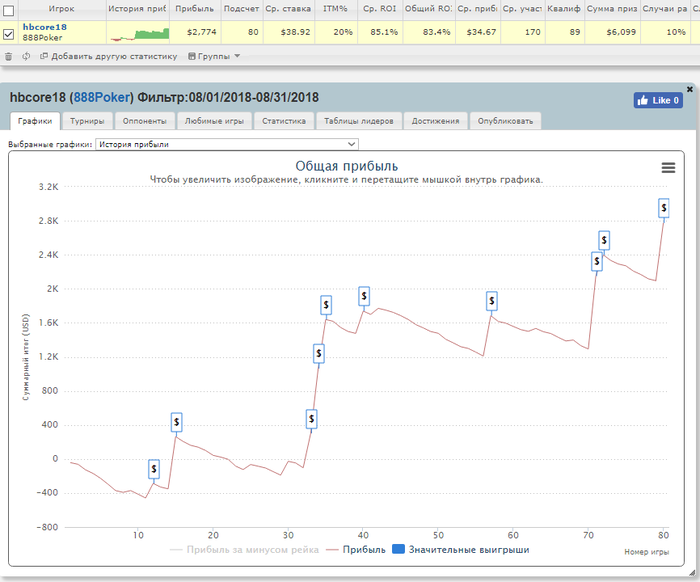Image resolution: width=700 pixels, height=582 pixels.
Task: Sort by the Ср. ставка column header
Action: (x=288, y=9)
